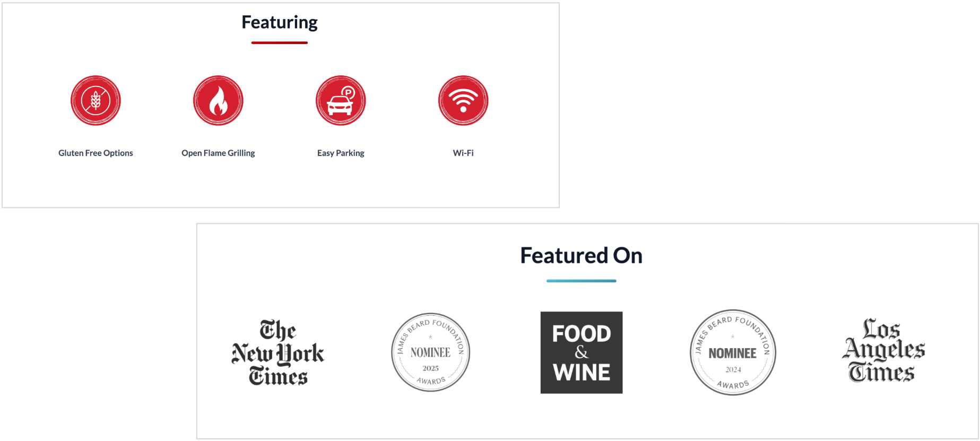The width and height of the screenshot is (980, 441).
Task: Click the Gluten Free Options wheat icon
Action: point(96,100)
